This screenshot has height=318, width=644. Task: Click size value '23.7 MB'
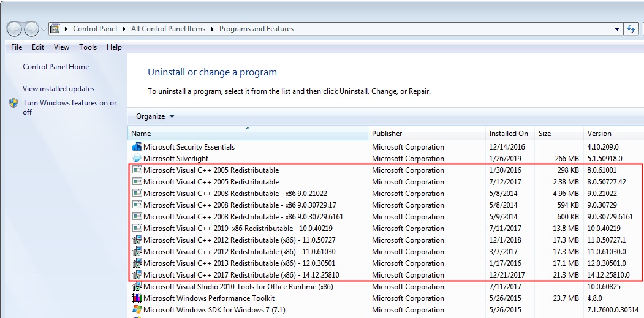pyautogui.click(x=565, y=298)
